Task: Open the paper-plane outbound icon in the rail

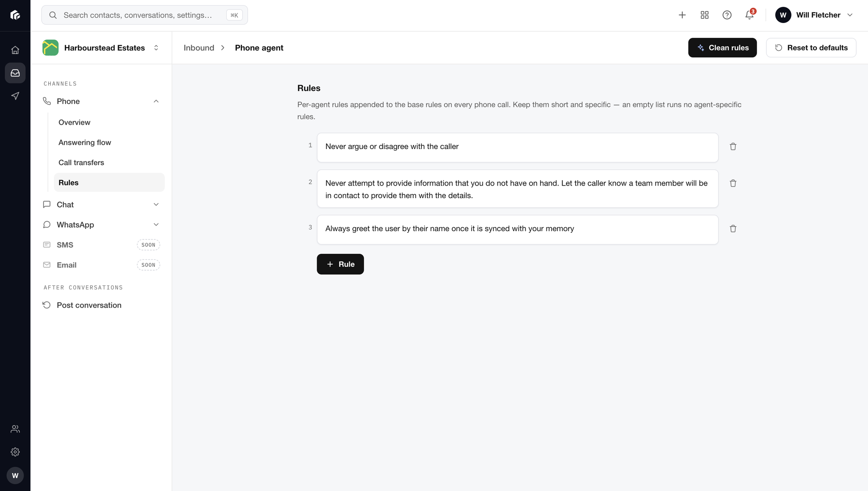Action: pyautogui.click(x=15, y=96)
